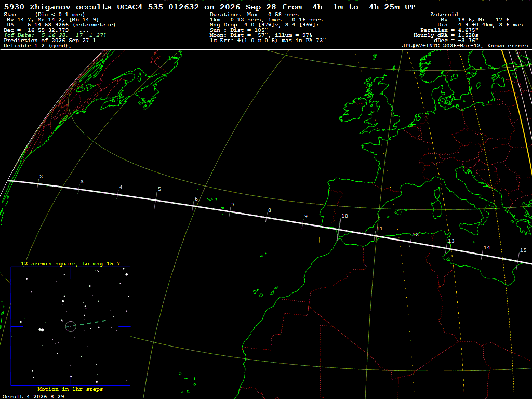Click the '12 arcmin square' chart caption
The width and height of the screenshot is (532, 399).
click(x=71, y=263)
